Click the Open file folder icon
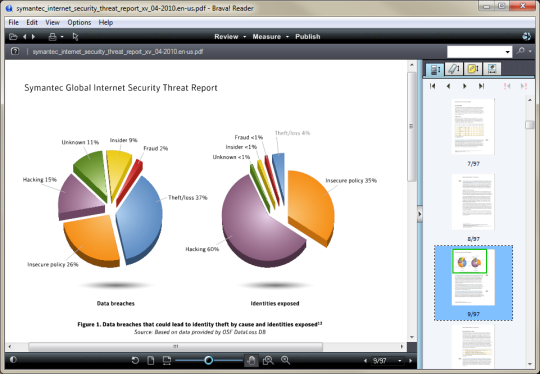Viewport: 540px width, 374px height. 13,37
